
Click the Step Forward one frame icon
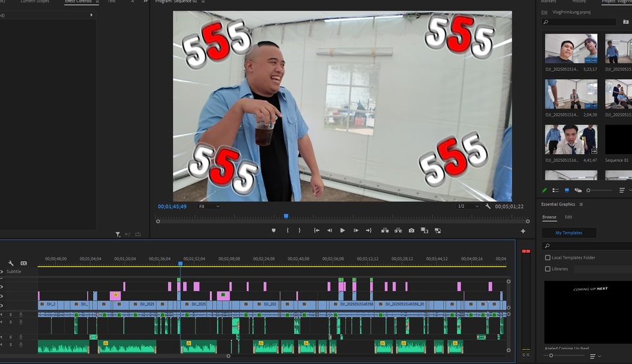click(355, 230)
